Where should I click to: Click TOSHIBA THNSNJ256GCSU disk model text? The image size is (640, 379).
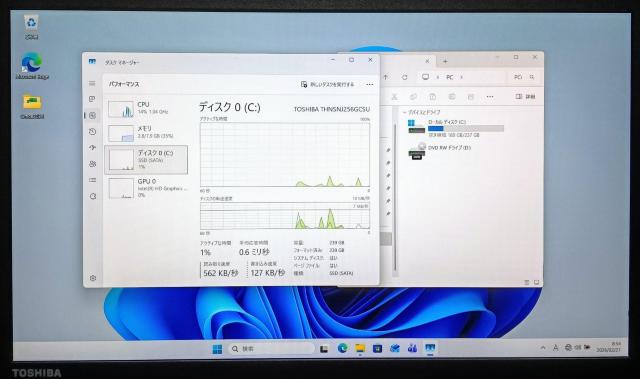coord(331,109)
